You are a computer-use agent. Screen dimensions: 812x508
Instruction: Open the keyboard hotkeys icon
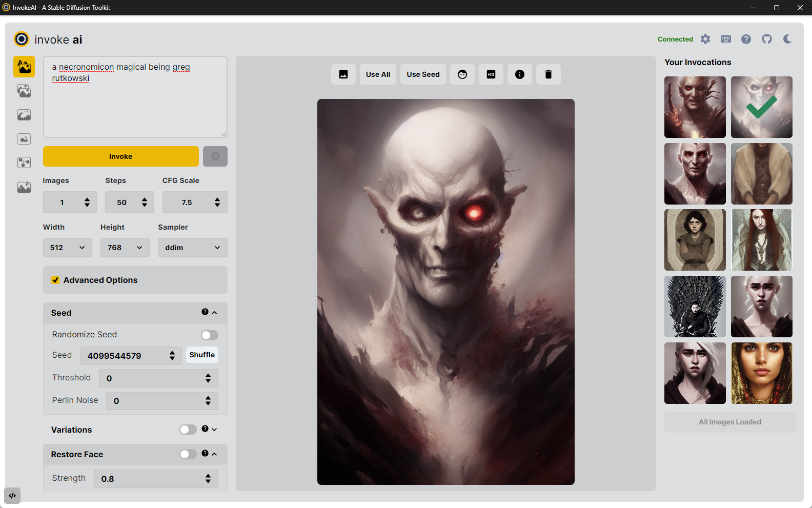[726, 39]
